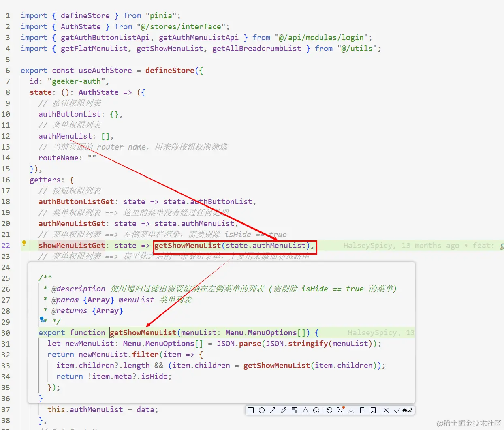Select the mosaic blur tool
Screen dimensions: 504x430
[295, 410]
